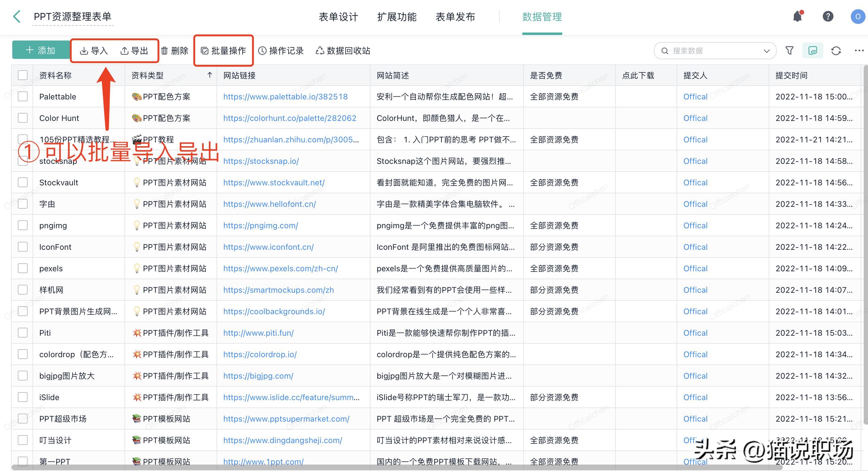Refresh the data table
Screen dimensions: 868x475
(836, 50)
